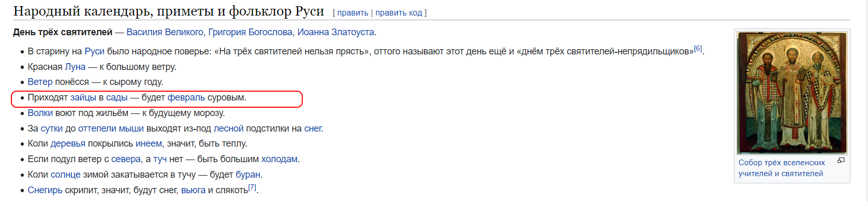868x202 pixels.
Task: Open the Иоанна Златоуста link
Action: [x=335, y=32]
